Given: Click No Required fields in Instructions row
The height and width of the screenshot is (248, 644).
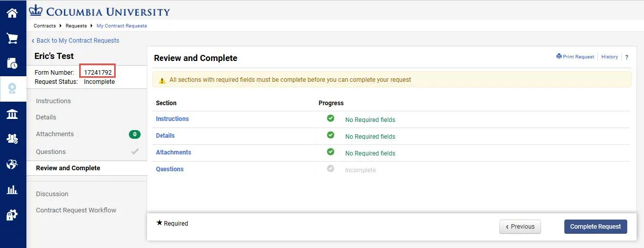Looking at the screenshot, I should tap(370, 120).
